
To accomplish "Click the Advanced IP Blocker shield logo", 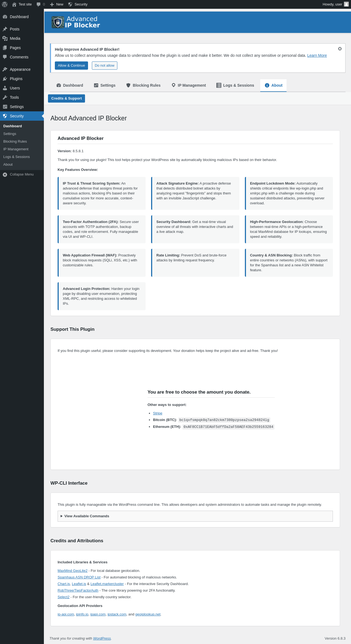I will [58, 22].
